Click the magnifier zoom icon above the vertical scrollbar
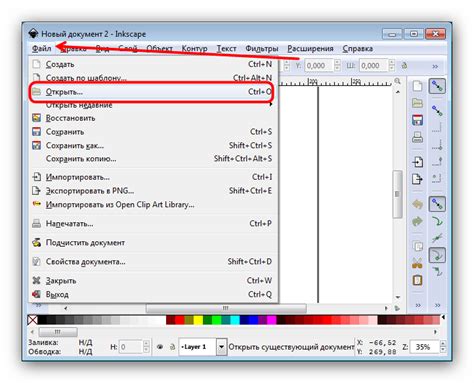Viewport: 474px width, 383px height. click(397, 81)
